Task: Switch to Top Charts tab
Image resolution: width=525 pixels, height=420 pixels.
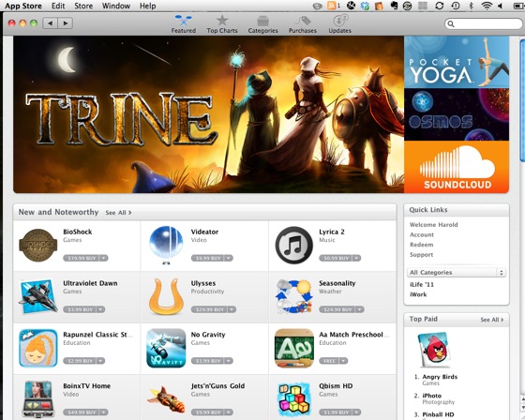Action: (x=222, y=24)
